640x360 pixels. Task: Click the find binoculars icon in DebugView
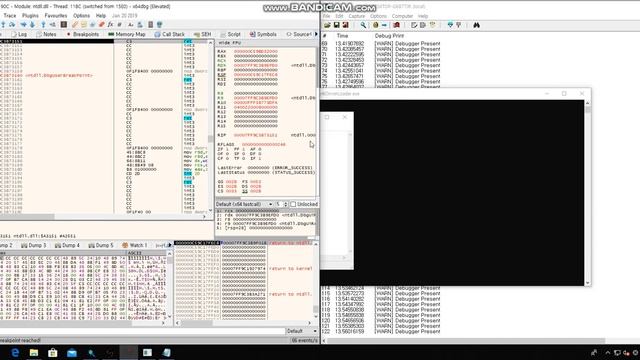pos(476,25)
